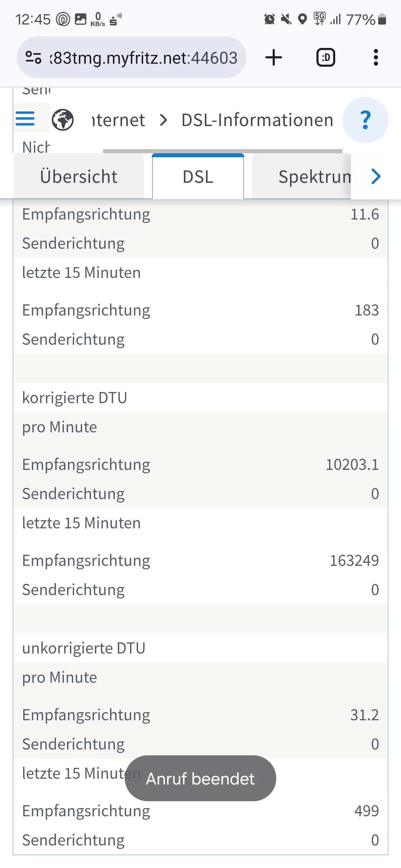Image resolution: width=401 pixels, height=868 pixels.
Task: Tap the globe Internet icon
Action: [x=63, y=120]
